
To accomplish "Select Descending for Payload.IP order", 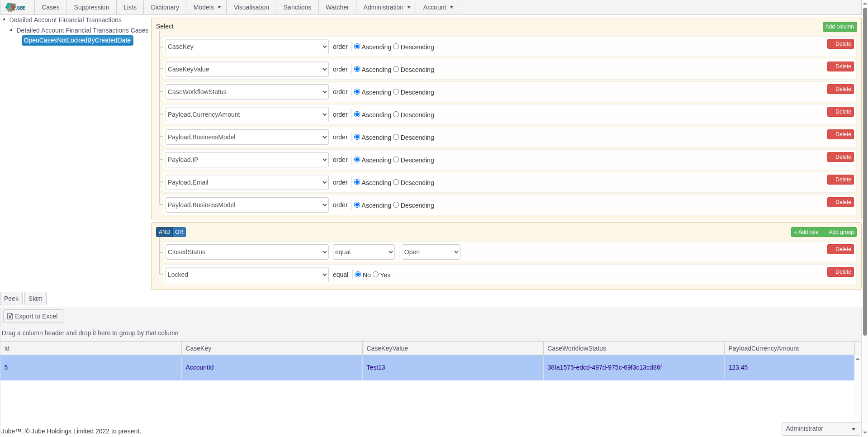I will point(396,159).
